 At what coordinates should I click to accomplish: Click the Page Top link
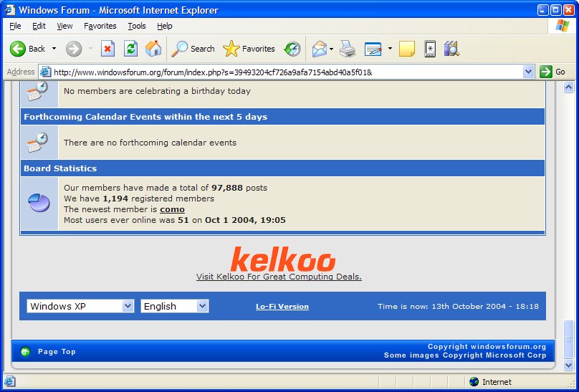(57, 351)
